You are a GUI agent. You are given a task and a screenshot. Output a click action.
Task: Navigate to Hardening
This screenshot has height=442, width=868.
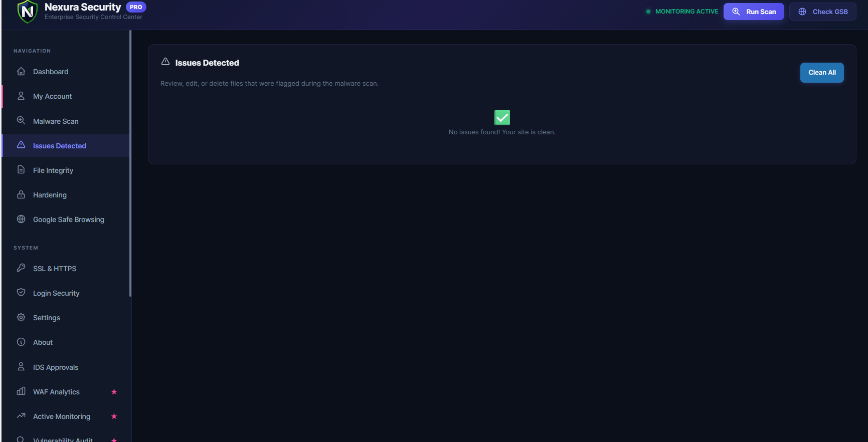[x=66, y=195]
